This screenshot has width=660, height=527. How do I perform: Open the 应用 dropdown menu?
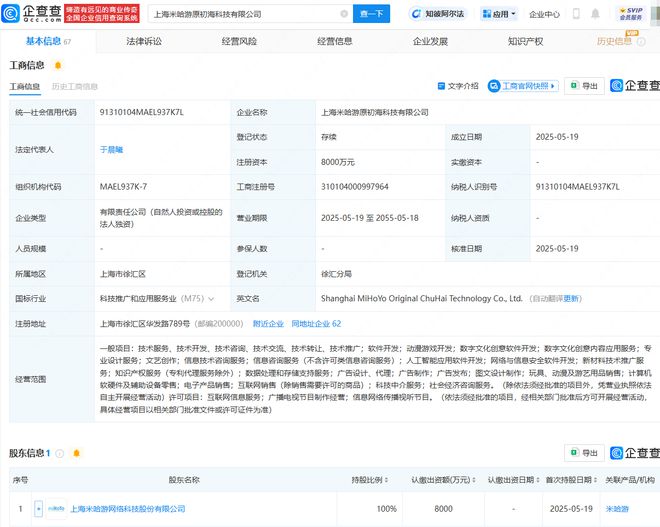point(499,14)
